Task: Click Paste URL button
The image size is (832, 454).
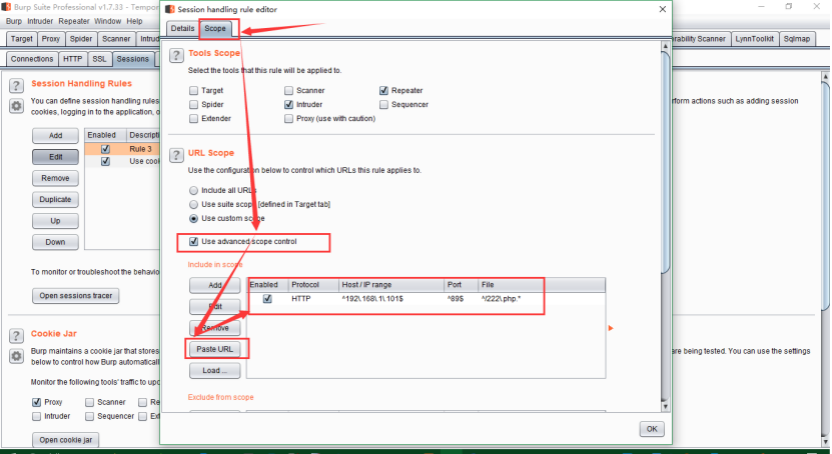Action: tap(215, 349)
